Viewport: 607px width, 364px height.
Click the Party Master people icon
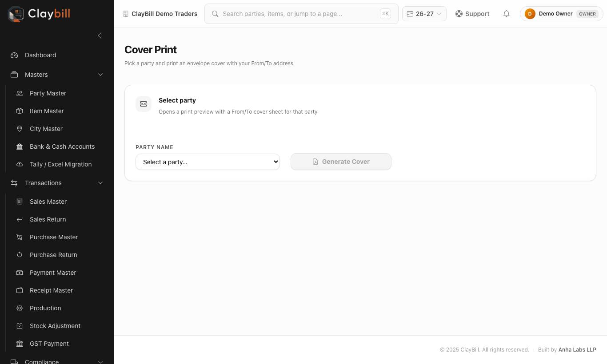(20, 93)
